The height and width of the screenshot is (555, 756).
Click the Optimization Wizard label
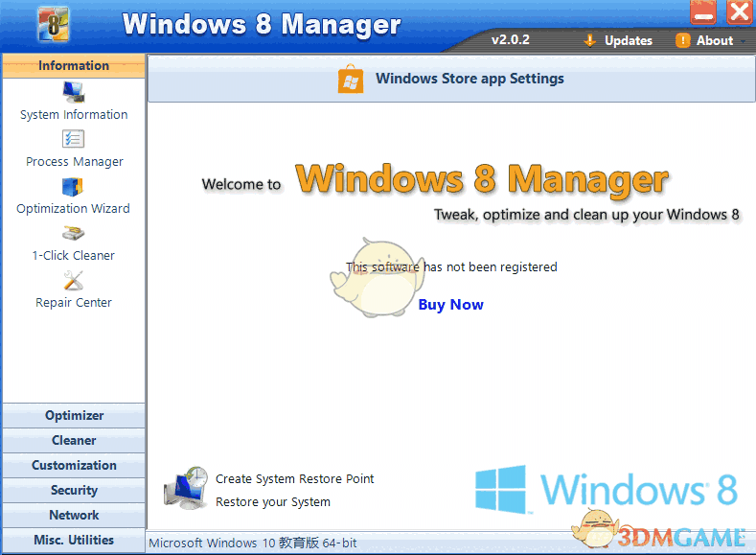point(73,209)
